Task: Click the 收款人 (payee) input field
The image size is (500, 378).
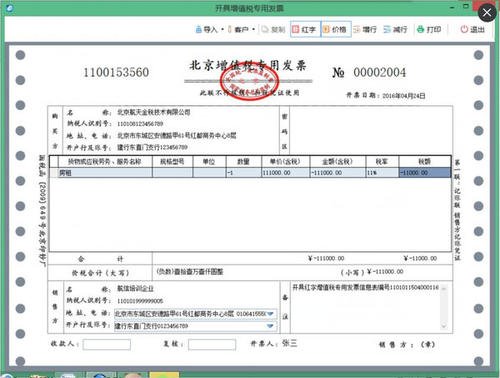Action: [107, 344]
